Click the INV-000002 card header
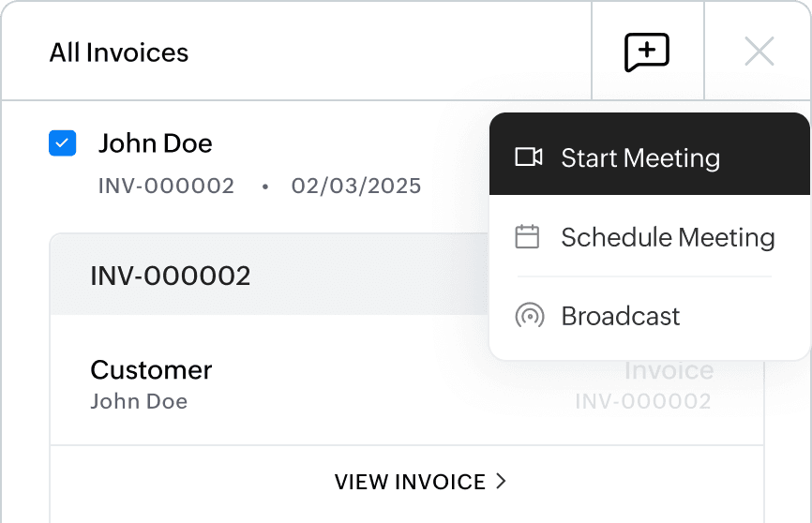The image size is (812, 523). pyautogui.click(x=171, y=276)
